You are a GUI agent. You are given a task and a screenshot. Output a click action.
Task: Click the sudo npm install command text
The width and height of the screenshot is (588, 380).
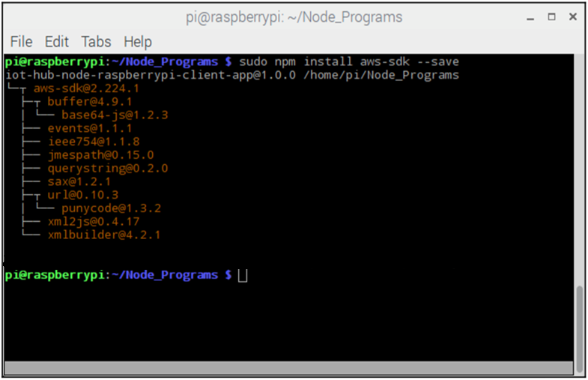[x=296, y=61]
